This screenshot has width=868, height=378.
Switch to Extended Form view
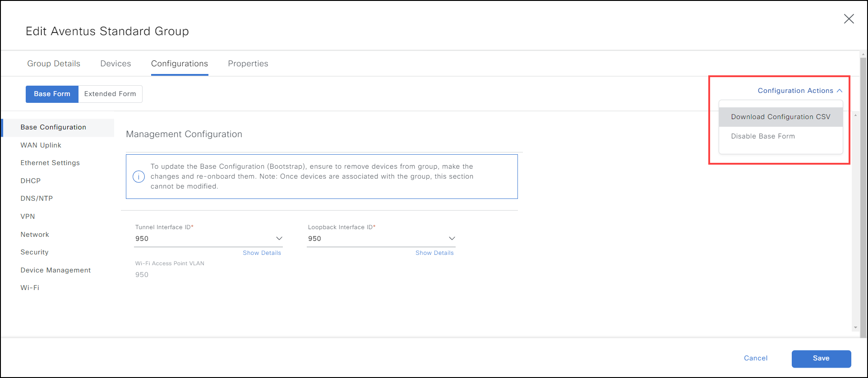click(110, 94)
